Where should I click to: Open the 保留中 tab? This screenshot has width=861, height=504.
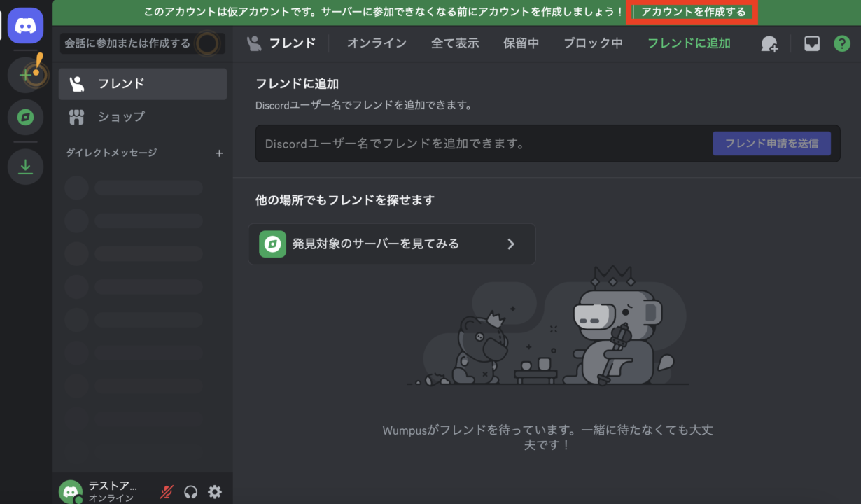click(521, 43)
